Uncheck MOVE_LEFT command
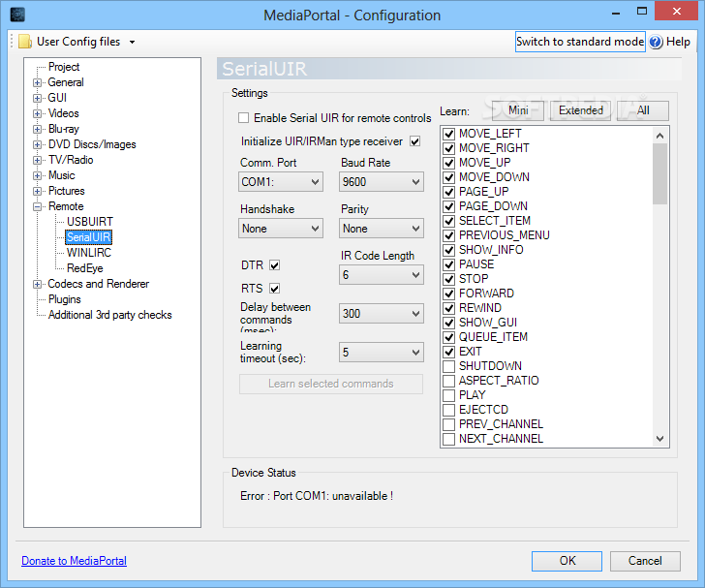 448,134
